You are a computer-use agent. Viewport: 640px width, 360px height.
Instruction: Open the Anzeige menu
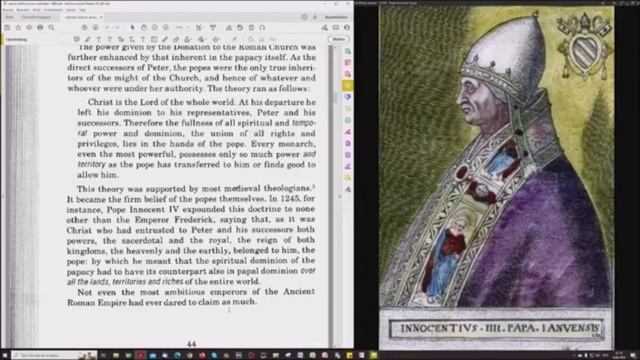click(x=37, y=9)
